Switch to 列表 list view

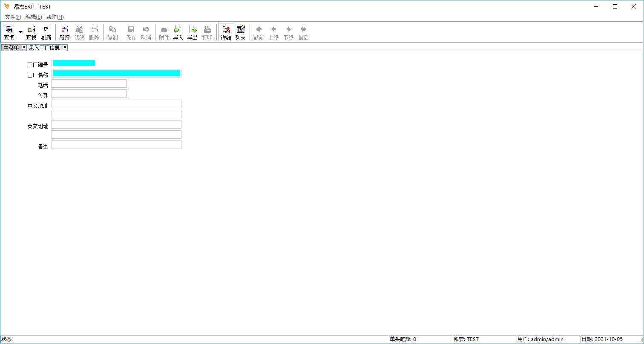click(241, 32)
